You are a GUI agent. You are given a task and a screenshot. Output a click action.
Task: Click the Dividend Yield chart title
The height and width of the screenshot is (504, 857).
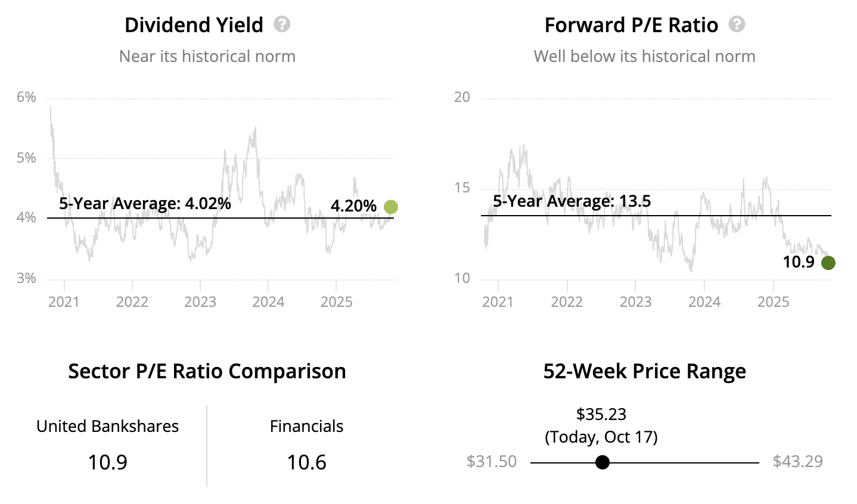click(194, 25)
